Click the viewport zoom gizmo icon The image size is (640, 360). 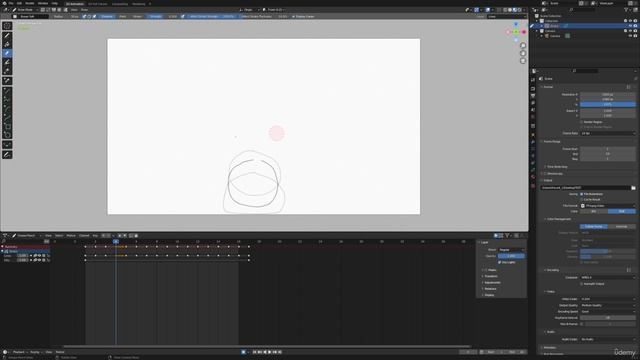(x=523, y=46)
